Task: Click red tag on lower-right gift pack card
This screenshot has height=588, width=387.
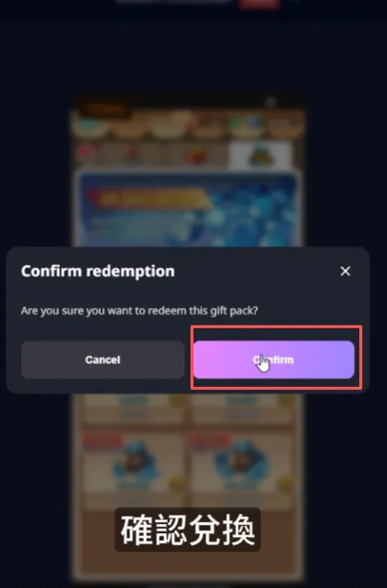Action: 210,442
